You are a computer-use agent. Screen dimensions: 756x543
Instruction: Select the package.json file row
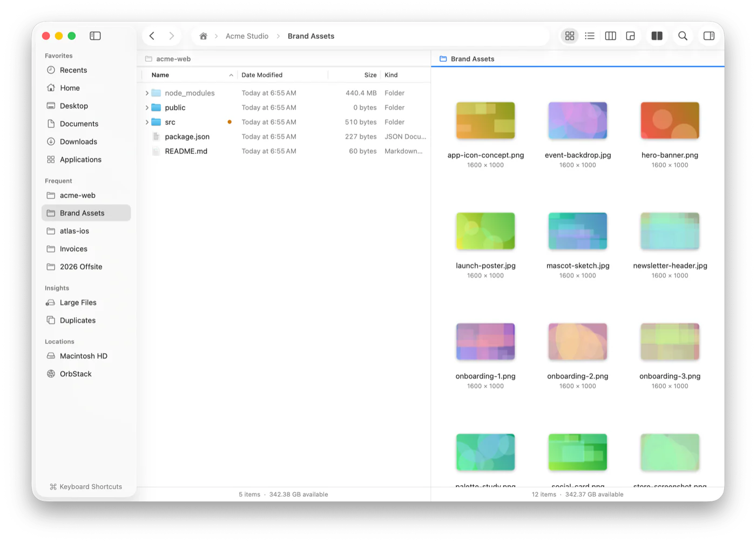click(x=284, y=137)
